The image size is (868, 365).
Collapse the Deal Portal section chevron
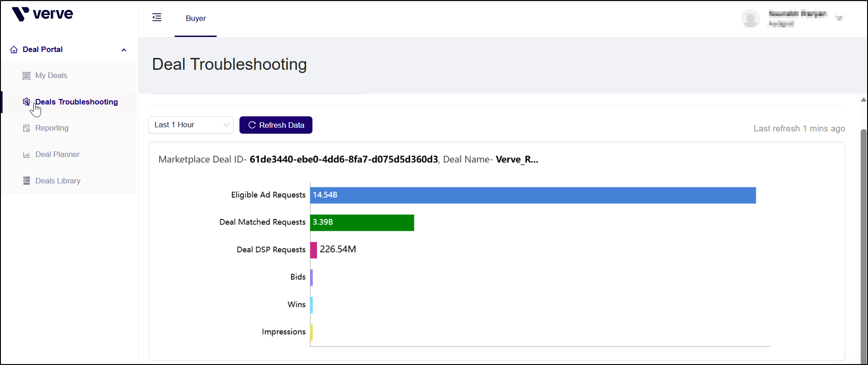coord(124,50)
